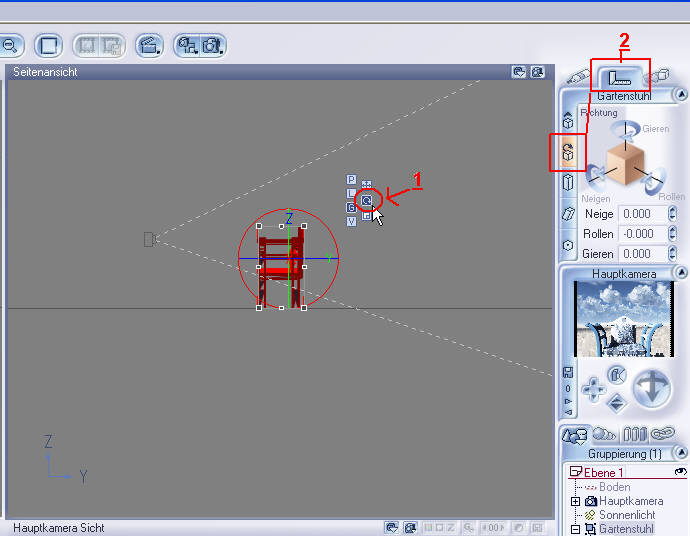Switch to the materials tab with spheres

(x=604, y=435)
